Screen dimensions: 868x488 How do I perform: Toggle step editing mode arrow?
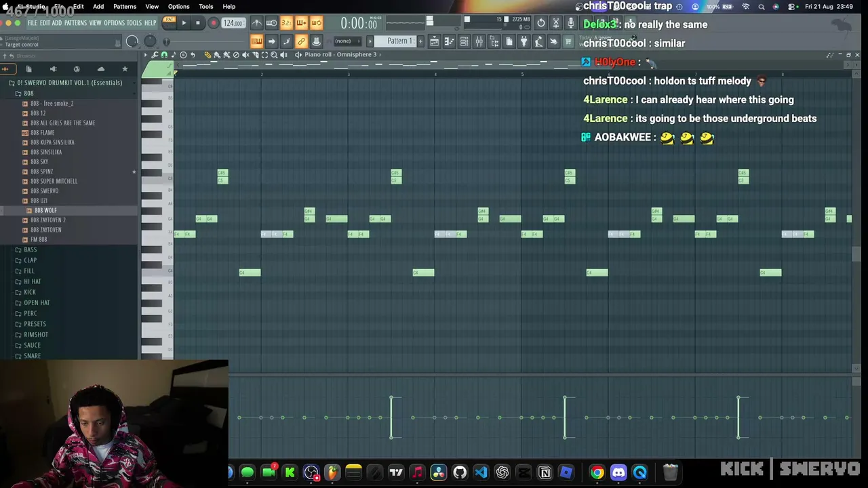[x=271, y=41]
